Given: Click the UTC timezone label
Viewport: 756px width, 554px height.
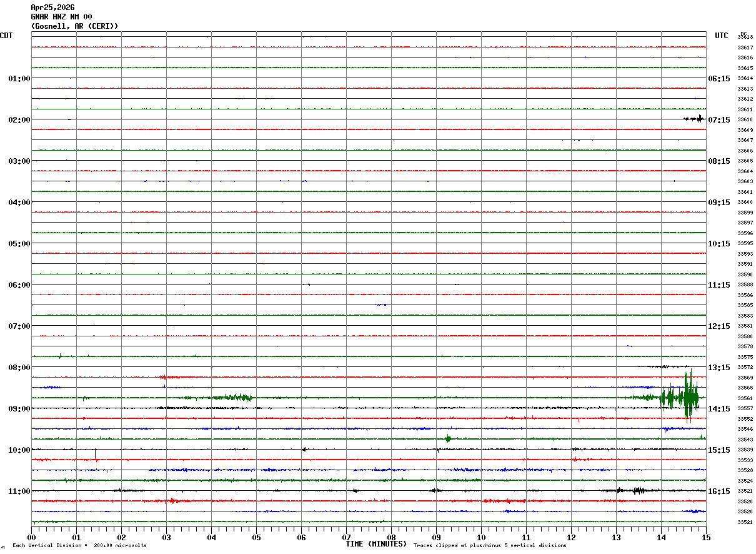Looking at the screenshot, I should click(722, 36).
